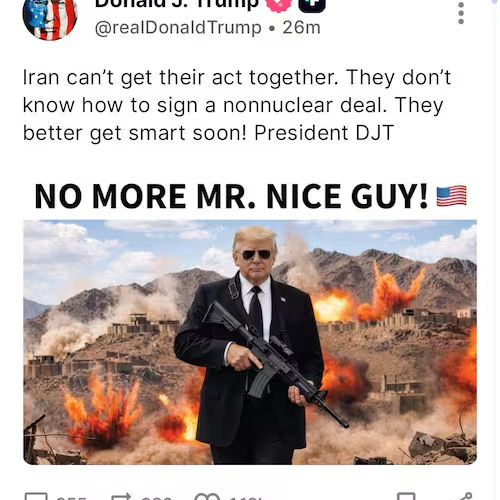Tap the repost arrows icon
This screenshot has width=500, height=500.
pyautogui.click(x=122, y=497)
